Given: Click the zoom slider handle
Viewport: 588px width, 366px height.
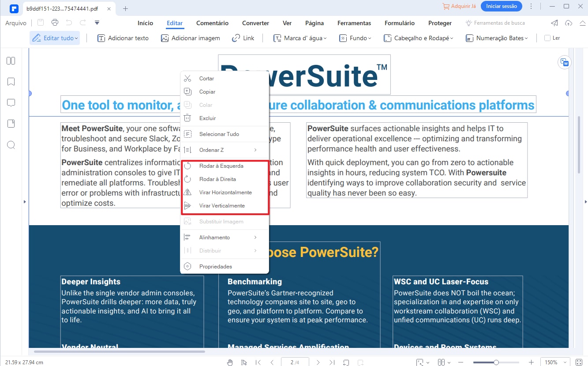Looking at the screenshot, I should click(496, 362).
